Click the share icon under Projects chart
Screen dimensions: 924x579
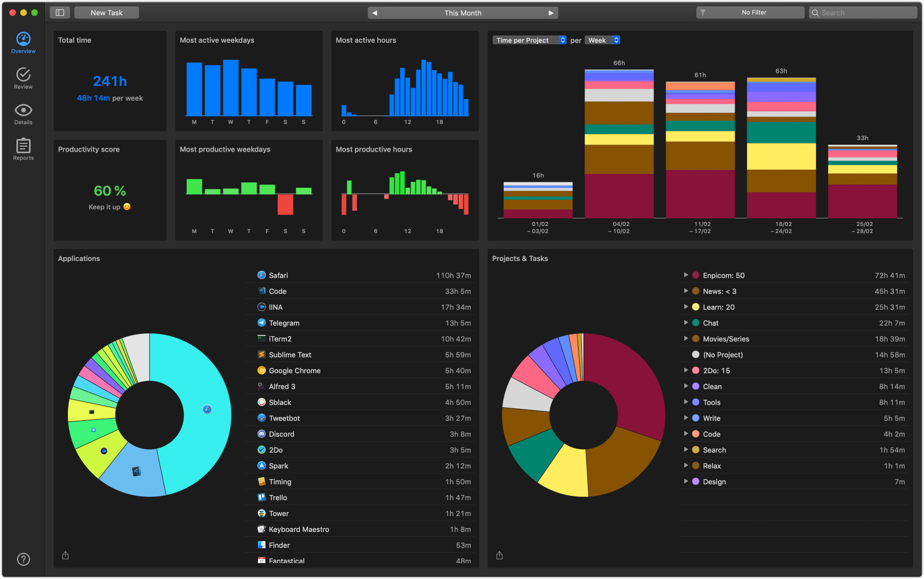click(499, 555)
